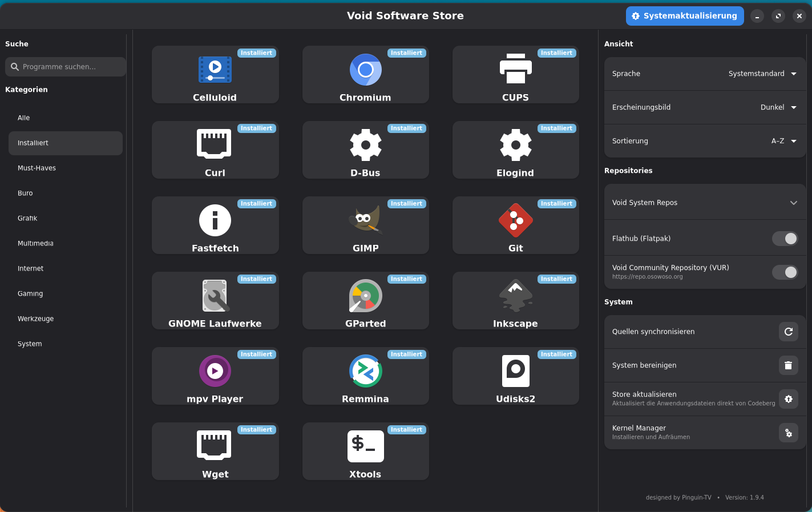Open the Multimedia category
Screen dimensions: 812x512
click(x=66, y=244)
